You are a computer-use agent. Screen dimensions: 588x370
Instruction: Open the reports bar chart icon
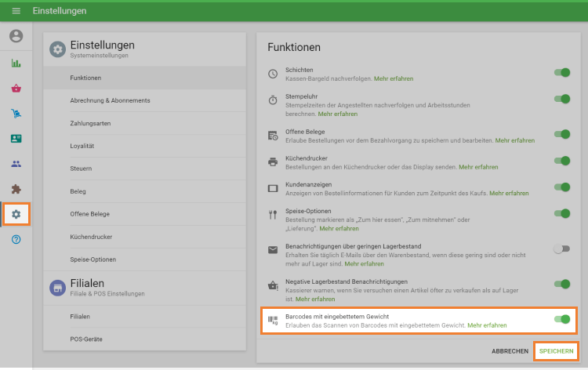click(x=16, y=63)
